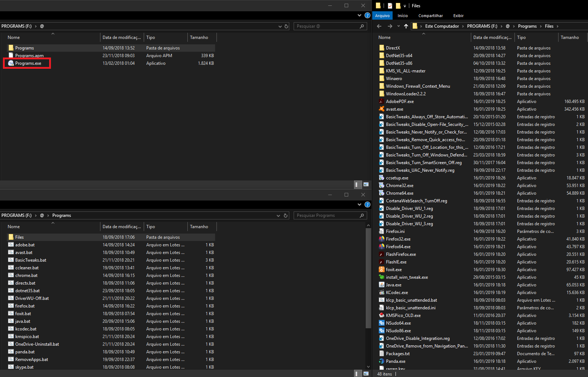
Task: Go forward in Files window navigation
Action: [390, 26]
